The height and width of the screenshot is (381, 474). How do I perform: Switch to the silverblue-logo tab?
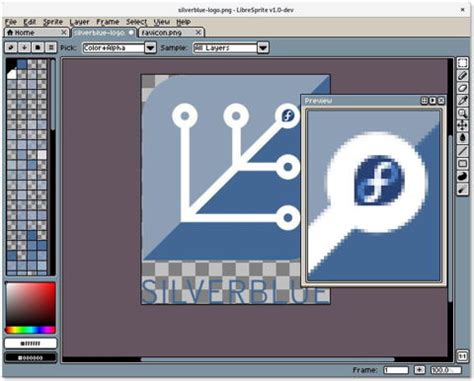pos(103,32)
